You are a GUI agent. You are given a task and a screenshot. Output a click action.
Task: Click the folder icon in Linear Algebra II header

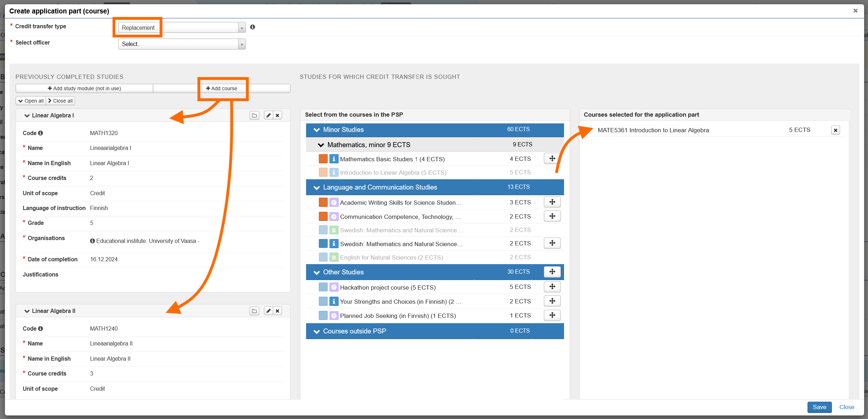[254, 311]
